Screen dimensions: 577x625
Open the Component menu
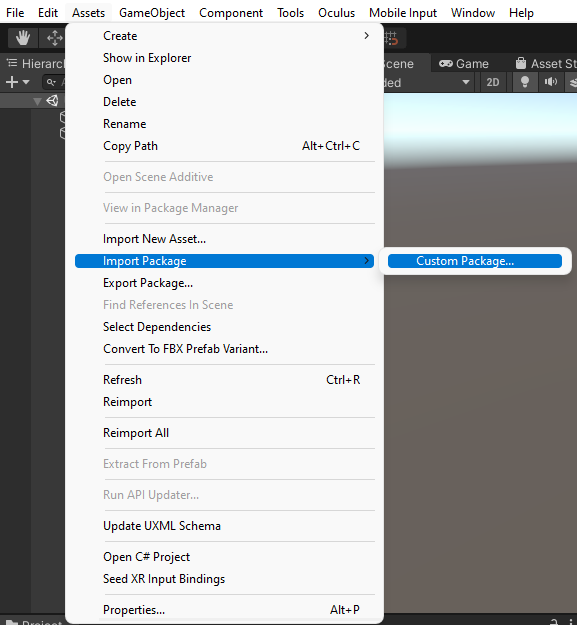231,13
